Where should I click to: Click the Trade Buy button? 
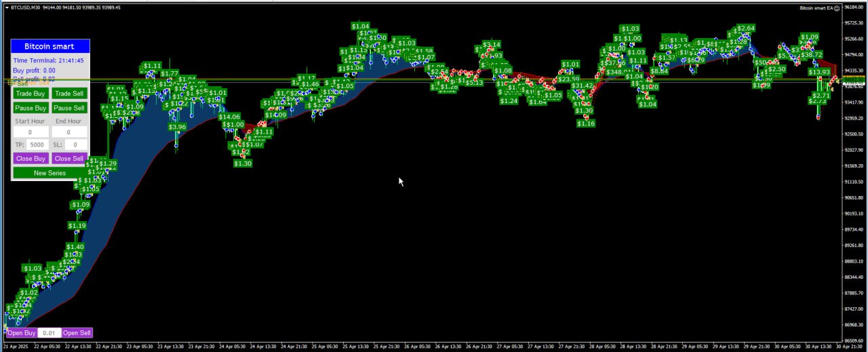(x=31, y=94)
